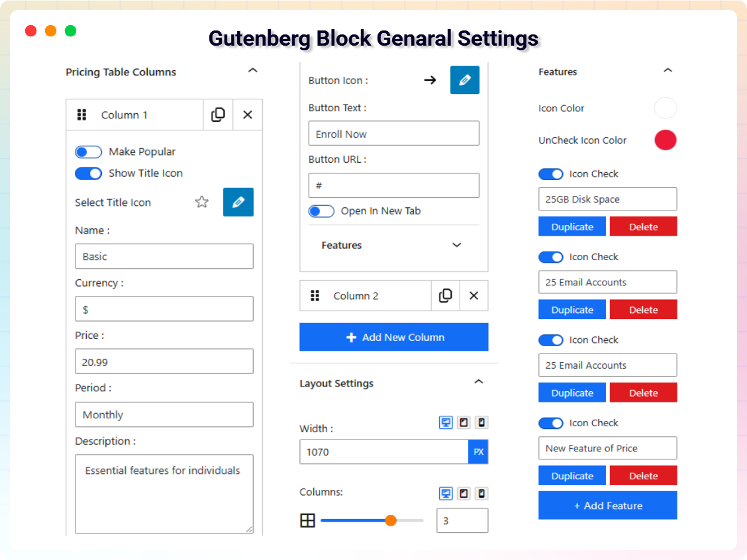Click the grid icon beside the columns slider
This screenshot has height=560, width=747.
[x=307, y=520]
